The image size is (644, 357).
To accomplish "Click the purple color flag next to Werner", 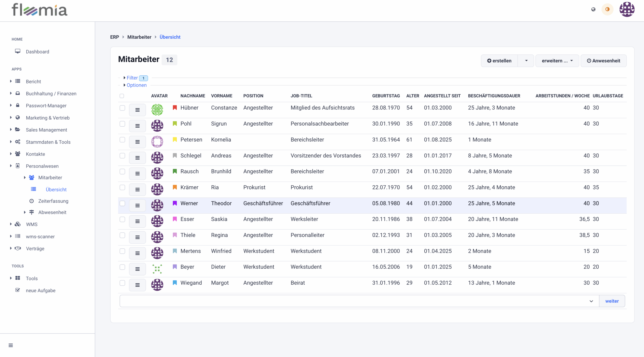I will tap(175, 203).
